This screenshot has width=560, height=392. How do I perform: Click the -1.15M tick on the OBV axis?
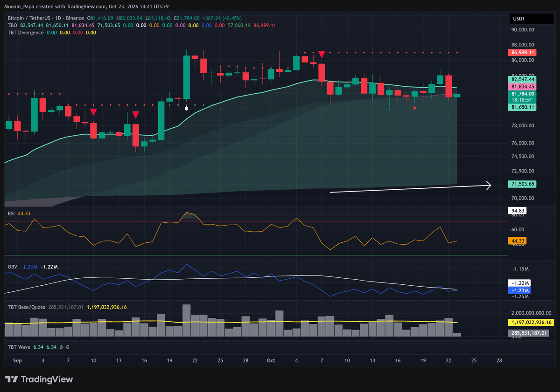tap(519, 269)
